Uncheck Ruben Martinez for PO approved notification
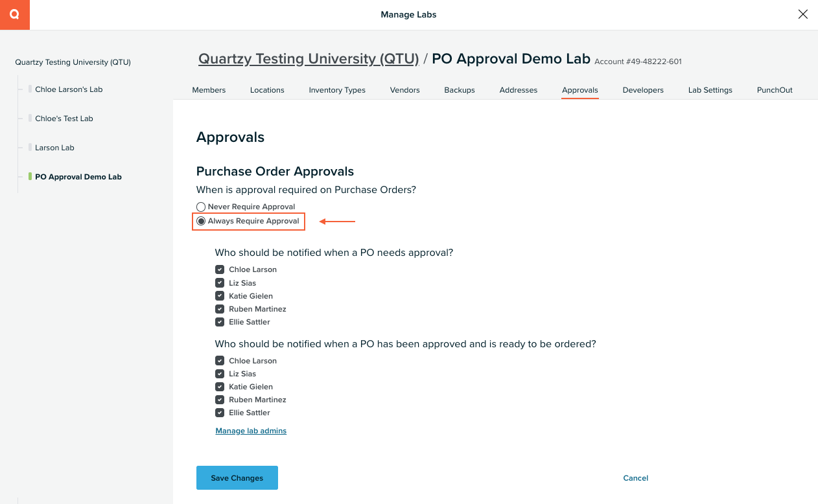This screenshot has width=818, height=504. pyautogui.click(x=220, y=400)
